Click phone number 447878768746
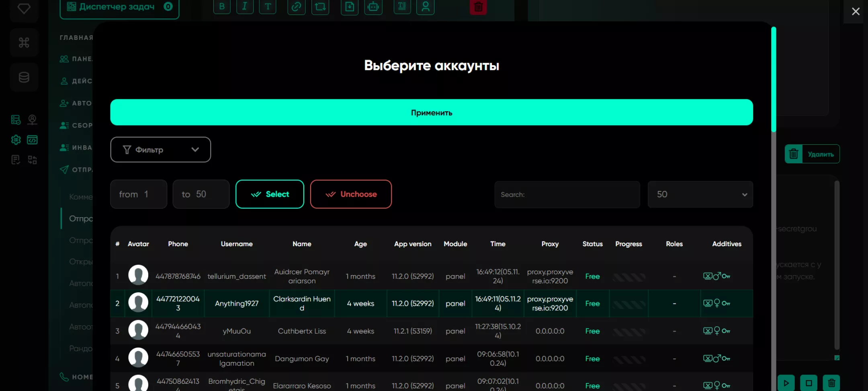Viewport: 868px width, 391px height. [x=178, y=276]
